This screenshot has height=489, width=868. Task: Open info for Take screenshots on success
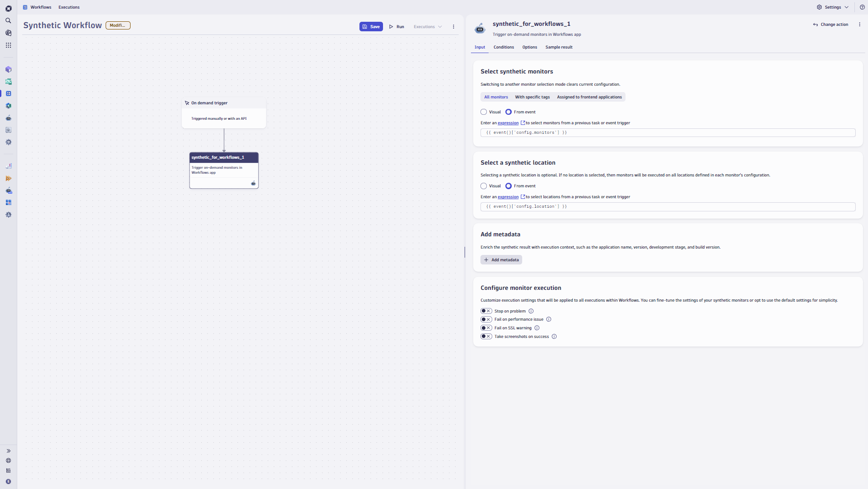click(554, 337)
